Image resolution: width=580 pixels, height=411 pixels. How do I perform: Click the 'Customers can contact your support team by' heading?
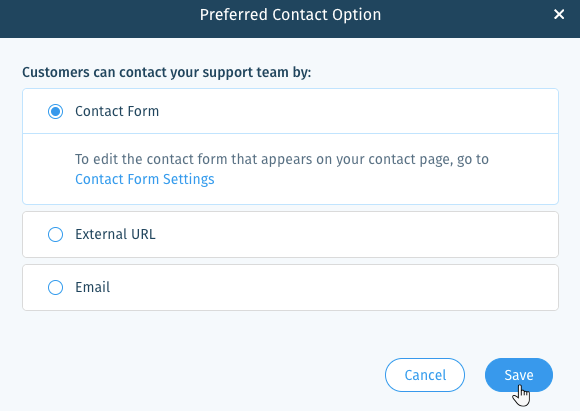(x=166, y=72)
